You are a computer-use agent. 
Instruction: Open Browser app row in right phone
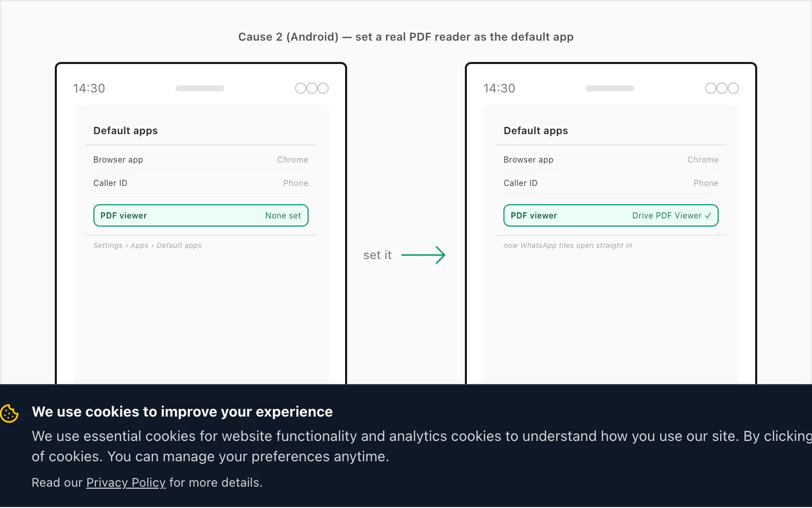tap(611, 160)
